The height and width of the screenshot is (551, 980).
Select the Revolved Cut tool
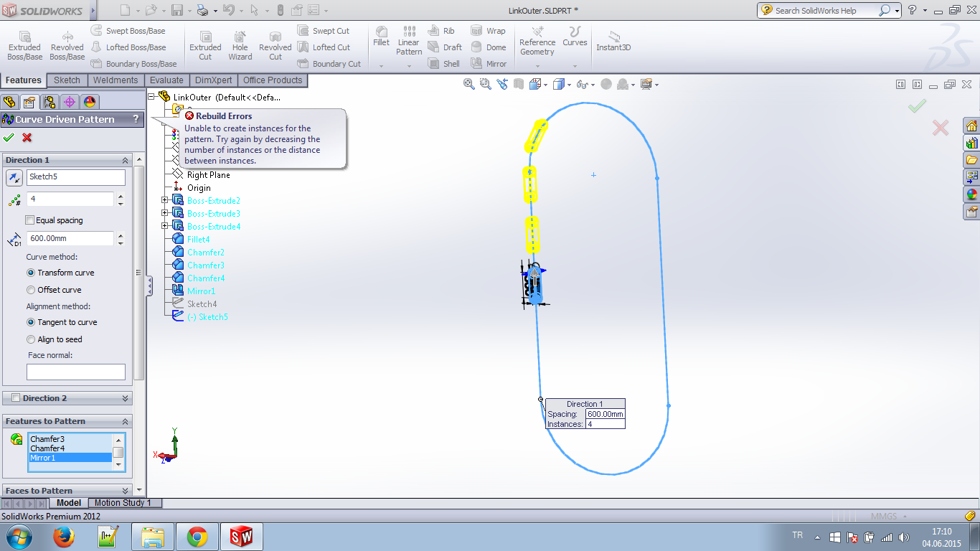pyautogui.click(x=275, y=46)
